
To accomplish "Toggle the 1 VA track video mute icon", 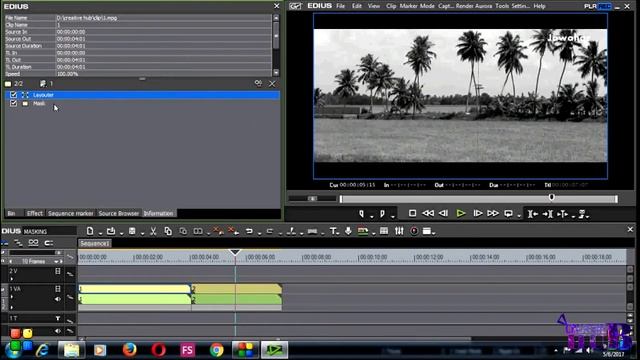I will coord(58,289).
